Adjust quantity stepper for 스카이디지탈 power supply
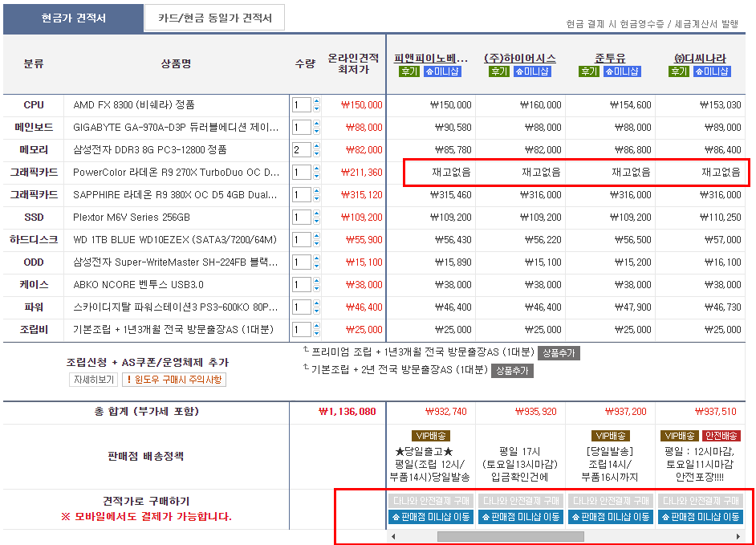This screenshot has height=545, width=756. pos(316,307)
